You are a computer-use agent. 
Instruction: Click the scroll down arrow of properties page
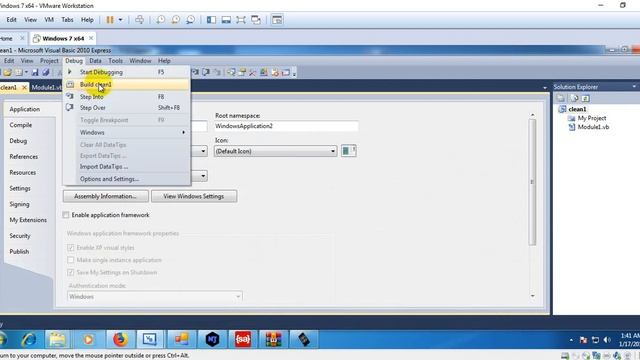tap(533, 296)
